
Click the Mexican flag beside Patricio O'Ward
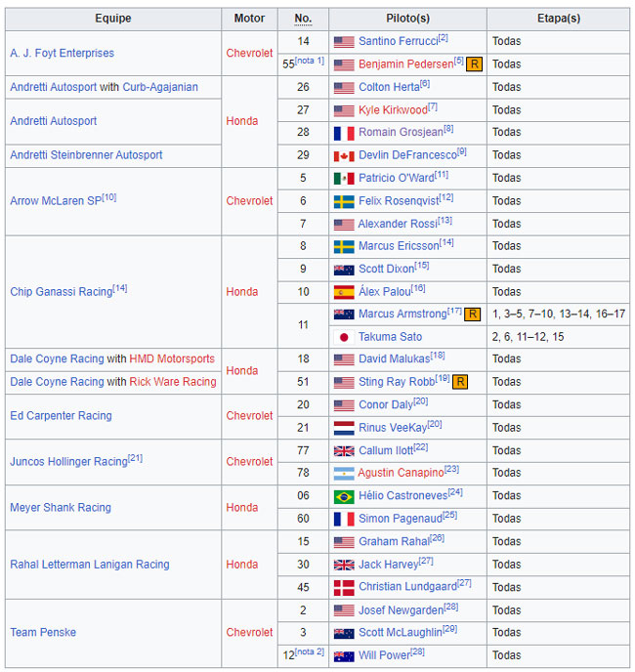[344, 179]
